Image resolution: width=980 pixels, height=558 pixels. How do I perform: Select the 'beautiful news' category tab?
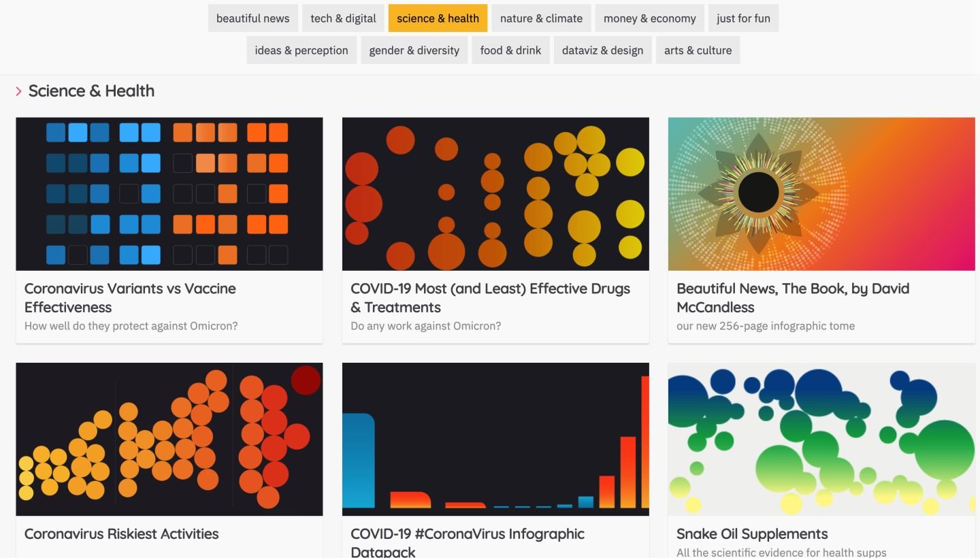pos(252,18)
